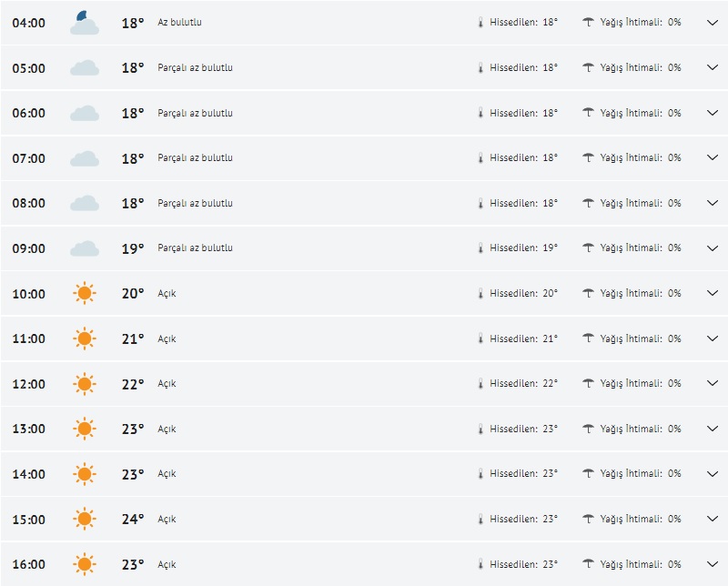Expand the 08:00 hourly row chevron
Viewport: 728px width, 586px height.
coord(713,203)
